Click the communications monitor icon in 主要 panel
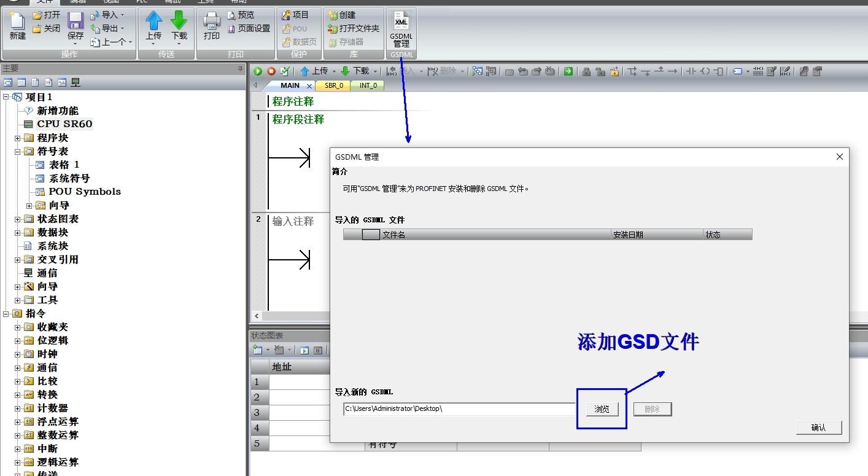 [x=76, y=82]
